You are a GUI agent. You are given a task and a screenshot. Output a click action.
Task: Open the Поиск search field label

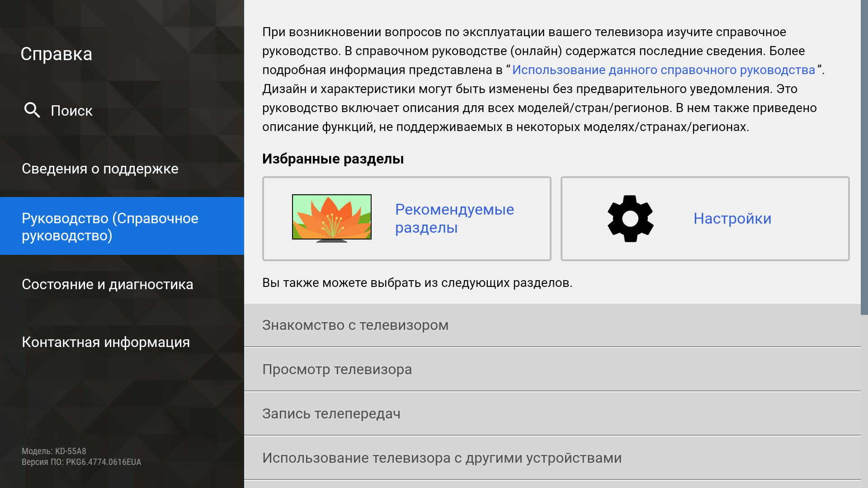pyautogui.click(x=71, y=111)
